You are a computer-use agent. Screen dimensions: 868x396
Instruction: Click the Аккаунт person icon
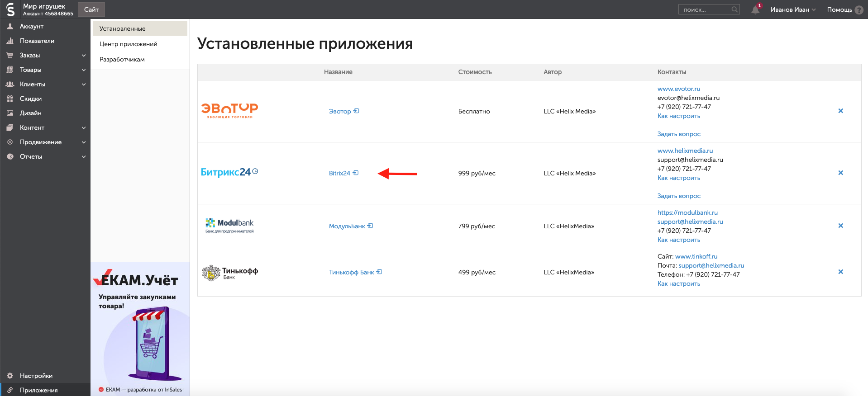coord(10,26)
